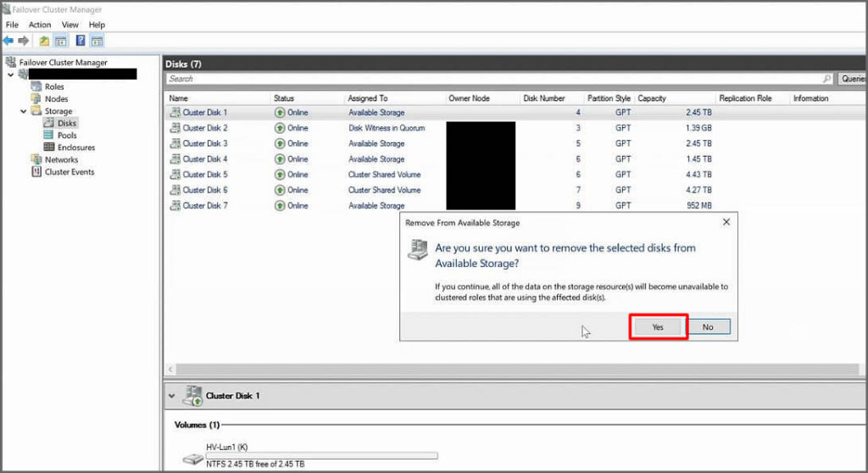Select Enclosures under Storage
The image size is (868, 473).
pos(76,147)
